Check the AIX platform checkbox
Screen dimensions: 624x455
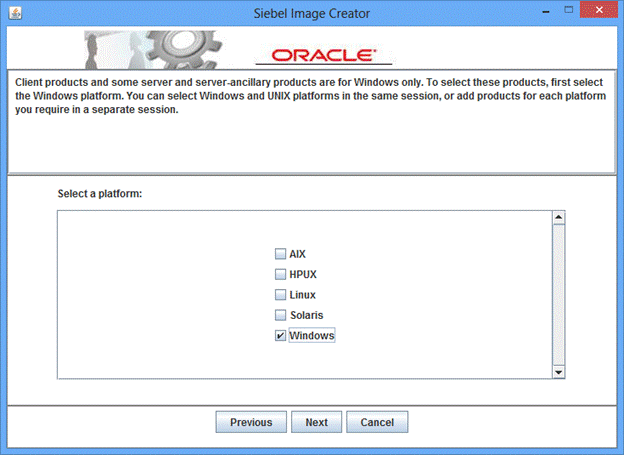[280, 254]
